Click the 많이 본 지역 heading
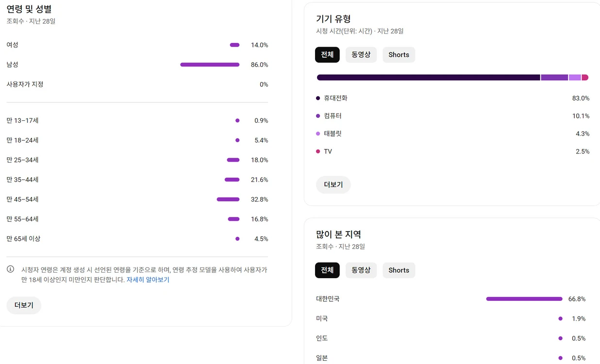Screen dimensions: 600x364 point(339,234)
